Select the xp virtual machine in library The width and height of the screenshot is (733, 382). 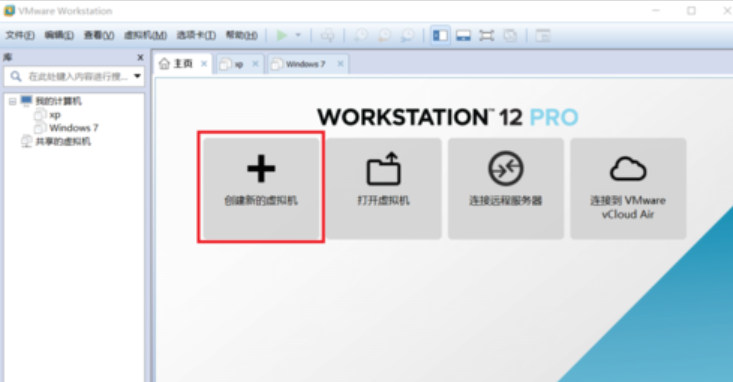(55, 115)
